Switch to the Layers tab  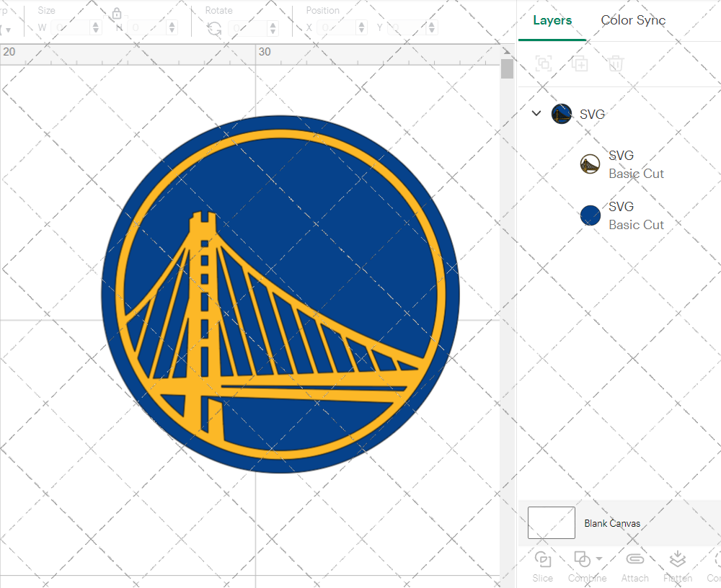click(x=552, y=20)
